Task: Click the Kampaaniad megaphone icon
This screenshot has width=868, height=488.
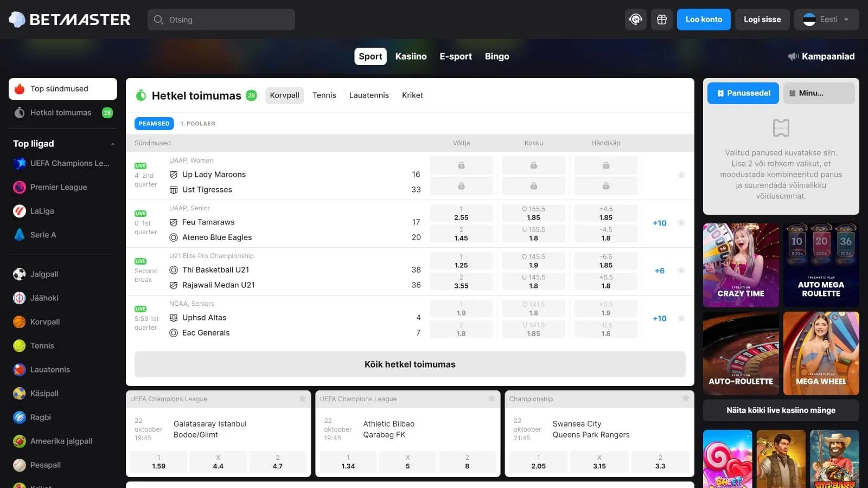Action: pos(793,56)
